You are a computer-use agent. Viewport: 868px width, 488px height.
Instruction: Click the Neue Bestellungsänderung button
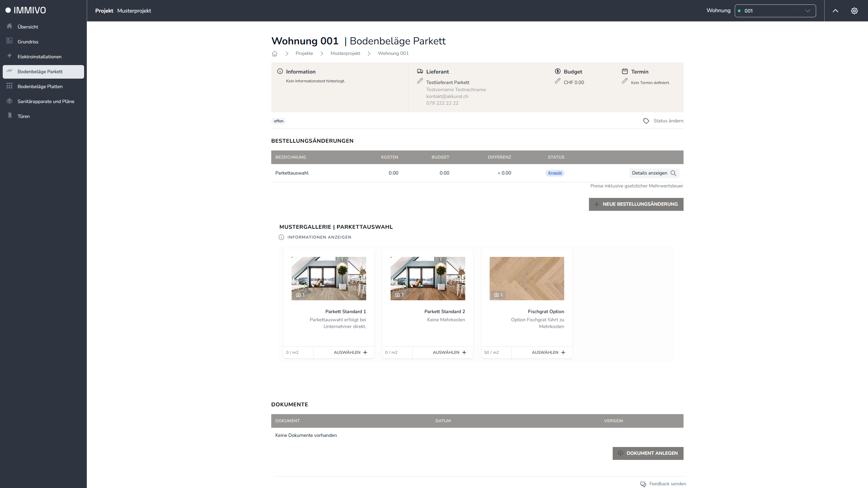click(636, 204)
